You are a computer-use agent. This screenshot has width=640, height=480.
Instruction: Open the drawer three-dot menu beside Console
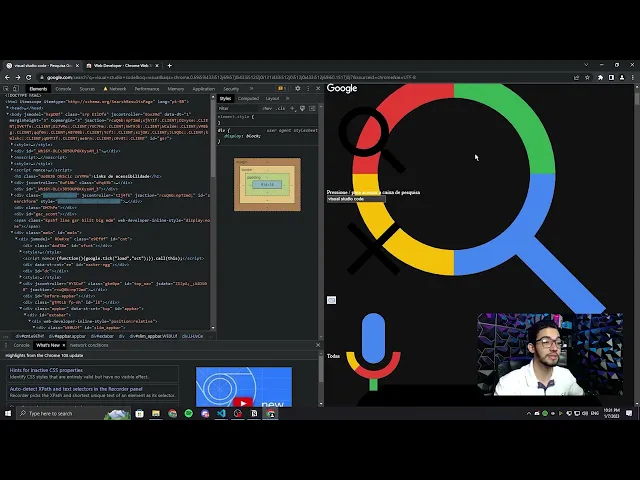coord(6,345)
